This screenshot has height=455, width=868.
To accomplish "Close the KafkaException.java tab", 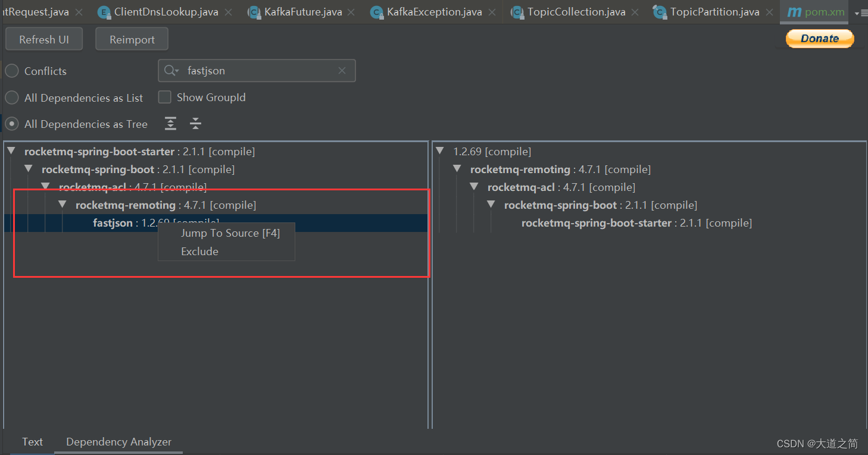I will click(492, 12).
